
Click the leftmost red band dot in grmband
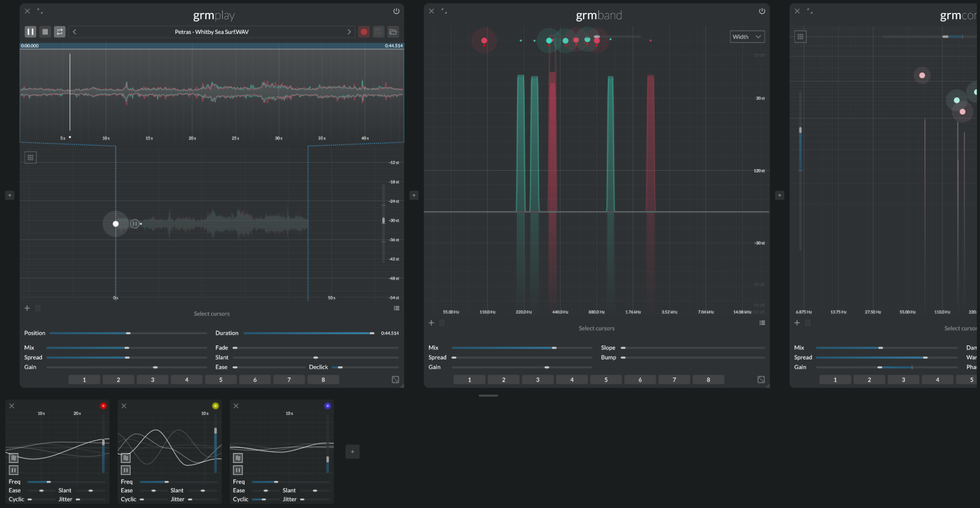(484, 41)
